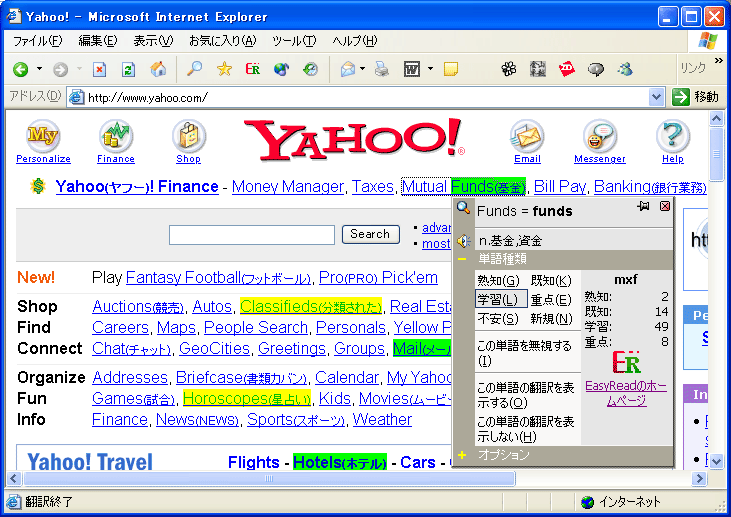Select the 学習(L) word category
The width and height of the screenshot is (731, 517).
501,299
